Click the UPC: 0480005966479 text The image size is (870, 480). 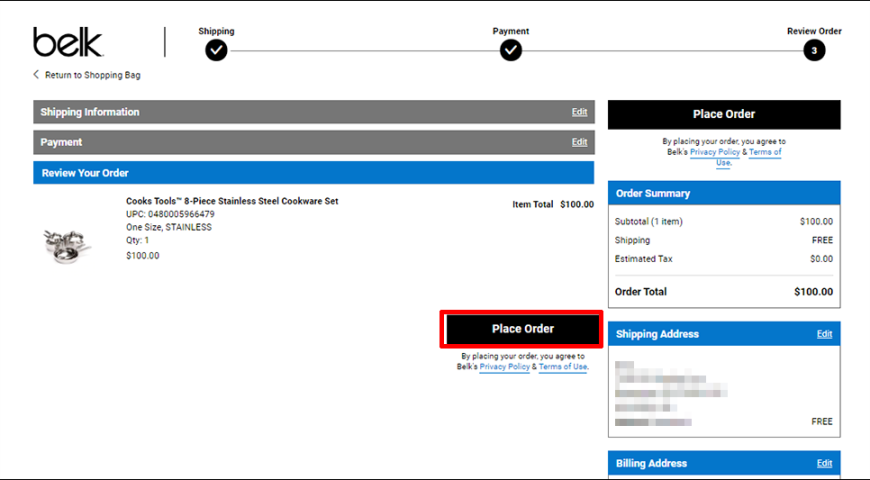coord(170,214)
